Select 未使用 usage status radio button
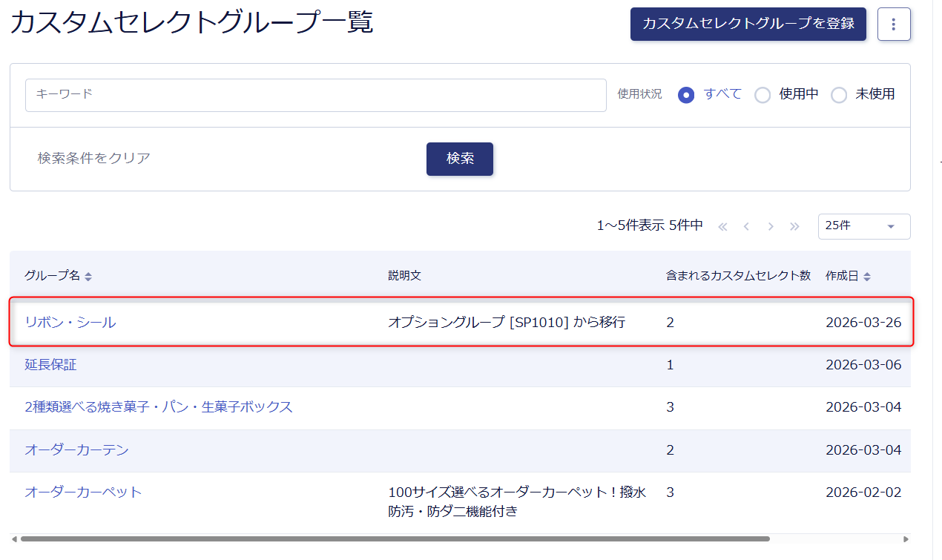 click(x=839, y=95)
